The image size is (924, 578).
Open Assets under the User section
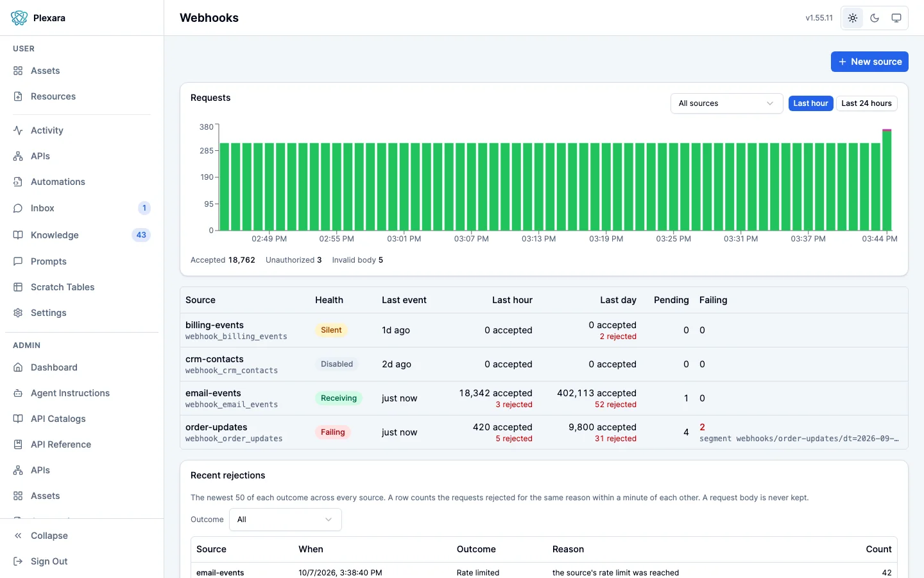pyautogui.click(x=45, y=71)
